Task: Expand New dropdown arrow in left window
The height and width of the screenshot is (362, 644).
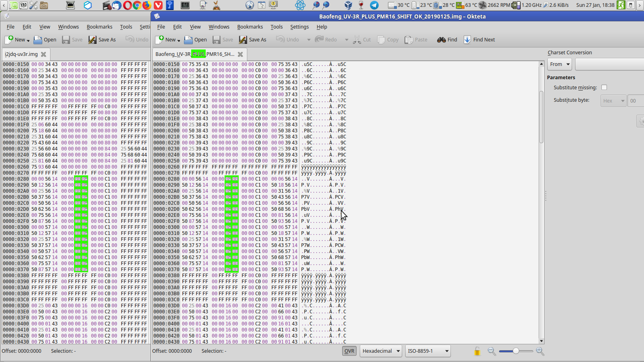Action: [28, 40]
